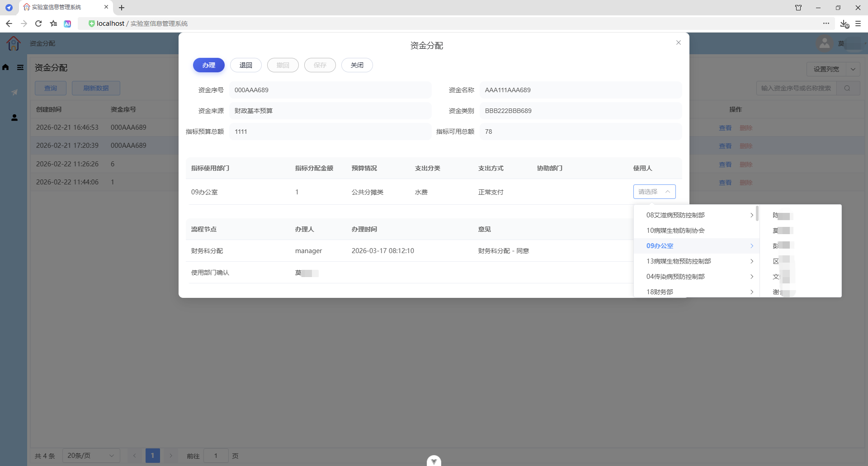Close the 资金分配 dialog with X
The width and height of the screenshot is (868, 466).
679,42
